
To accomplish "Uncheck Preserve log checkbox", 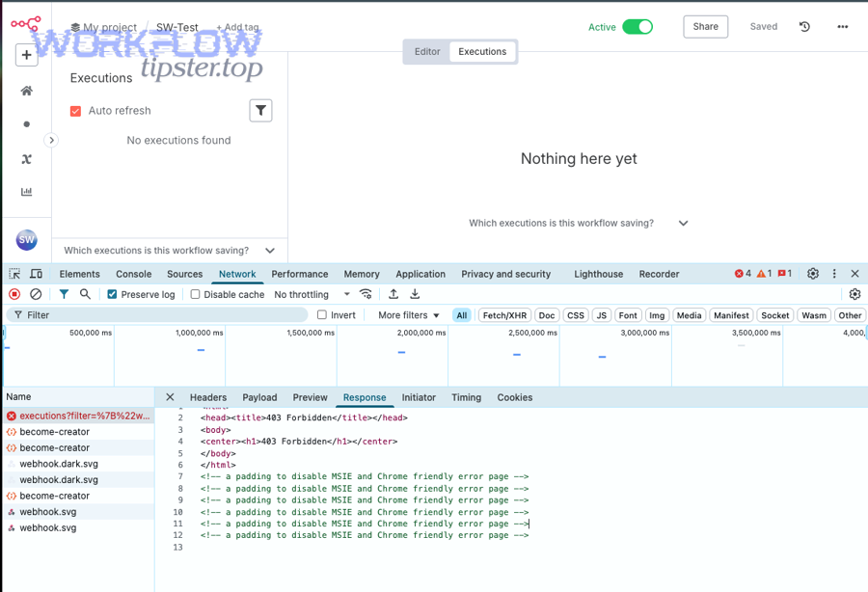I will (112, 294).
